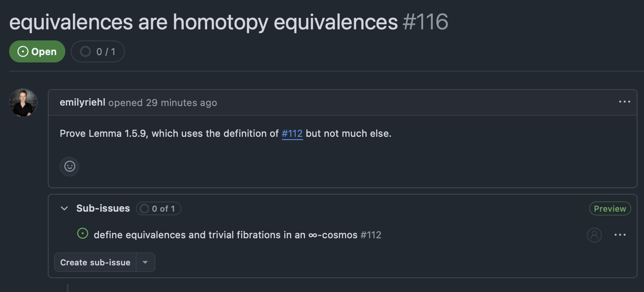Open the emoji reaction picker smiley
Viewport: 644px width, 292px height.
pyautogui.click(x=69, y=166)
